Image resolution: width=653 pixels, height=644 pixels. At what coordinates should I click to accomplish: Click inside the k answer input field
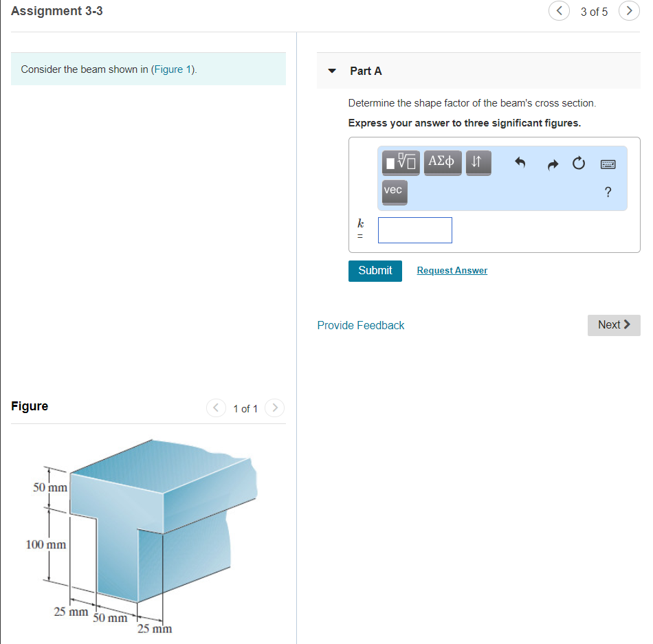coord(414,230)
